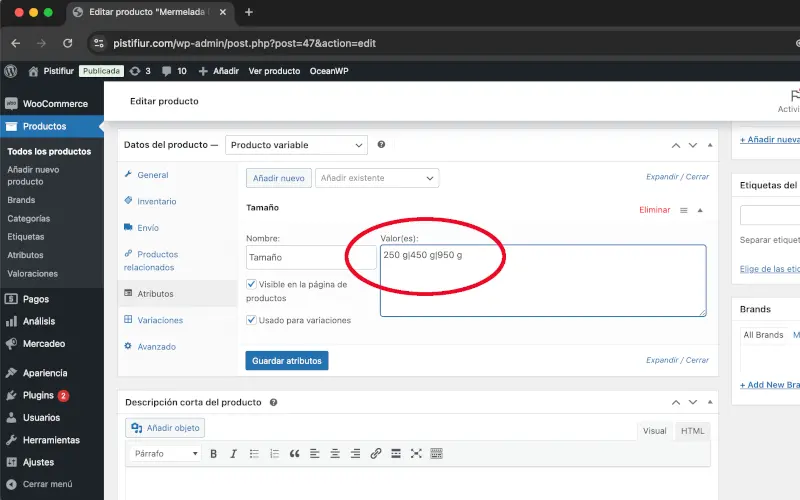Open a new browser tab with plus

(248, 12)
